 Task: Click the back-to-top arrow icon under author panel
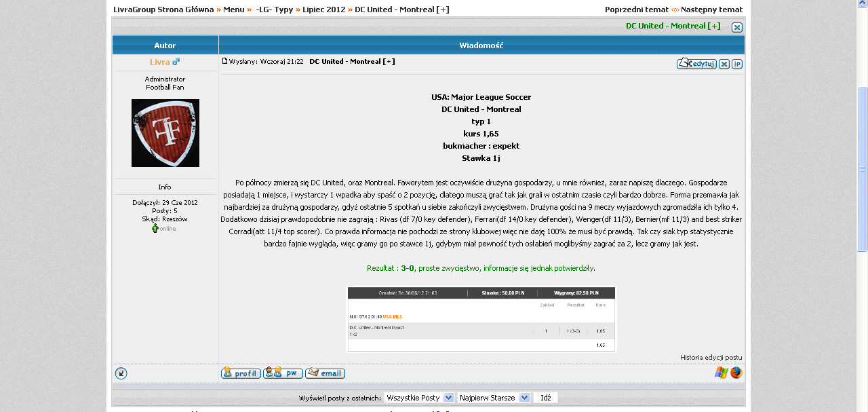[121, 373]
